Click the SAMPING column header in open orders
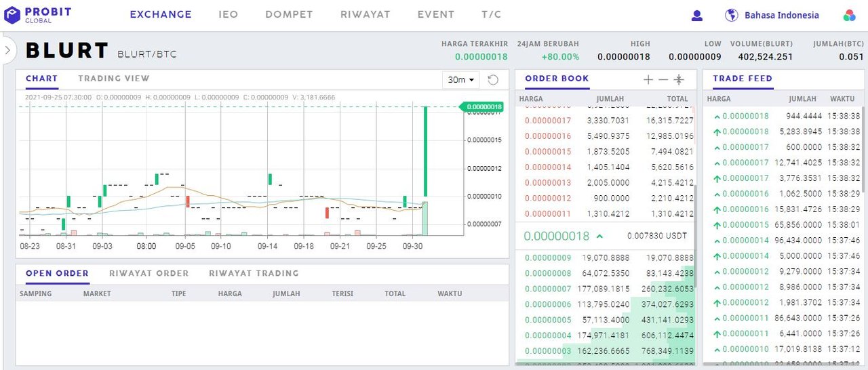Screen dimensions: 868x370 pos(36,294)
